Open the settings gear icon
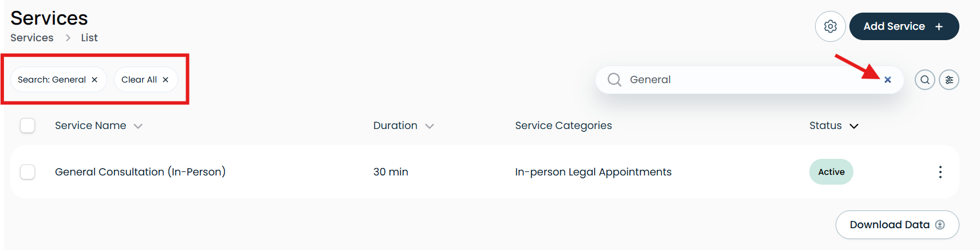The image size is (980, 250). [830, 26]
